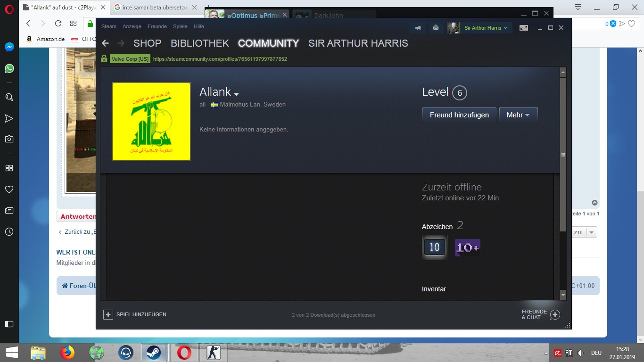
Task: Open the Bibliothek tab
Action: (x=199, y=43)
